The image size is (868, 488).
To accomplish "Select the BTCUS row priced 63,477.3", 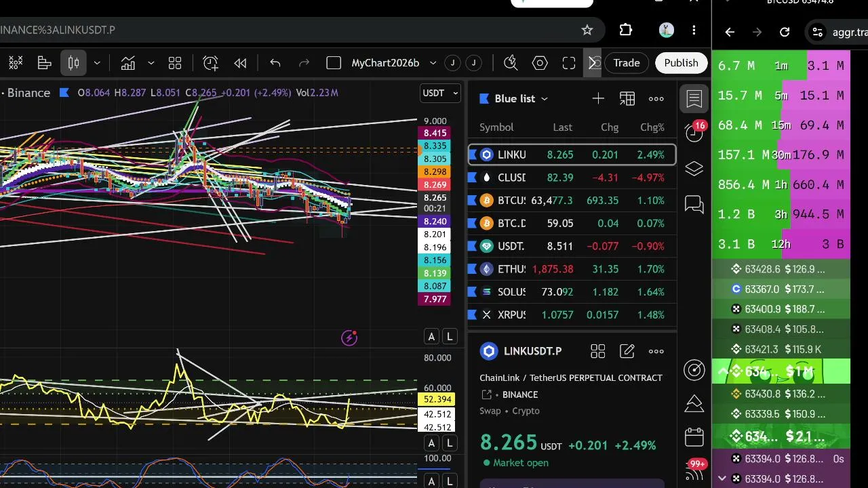I will click(572, 201).
